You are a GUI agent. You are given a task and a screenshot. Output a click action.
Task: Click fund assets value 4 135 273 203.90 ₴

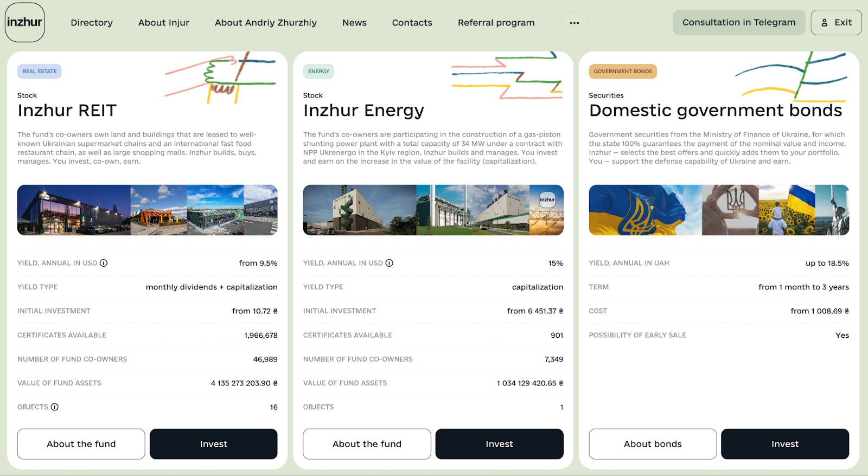[x=244, y=383]
